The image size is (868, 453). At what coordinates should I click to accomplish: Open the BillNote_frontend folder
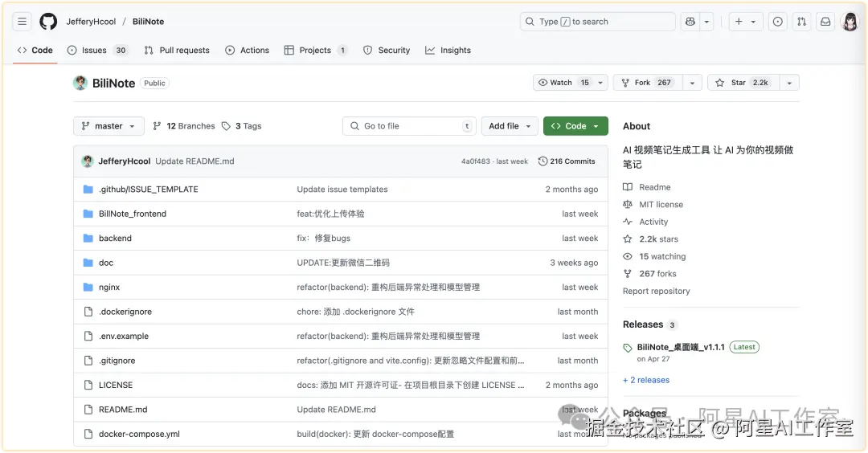[x=133, y=214]
